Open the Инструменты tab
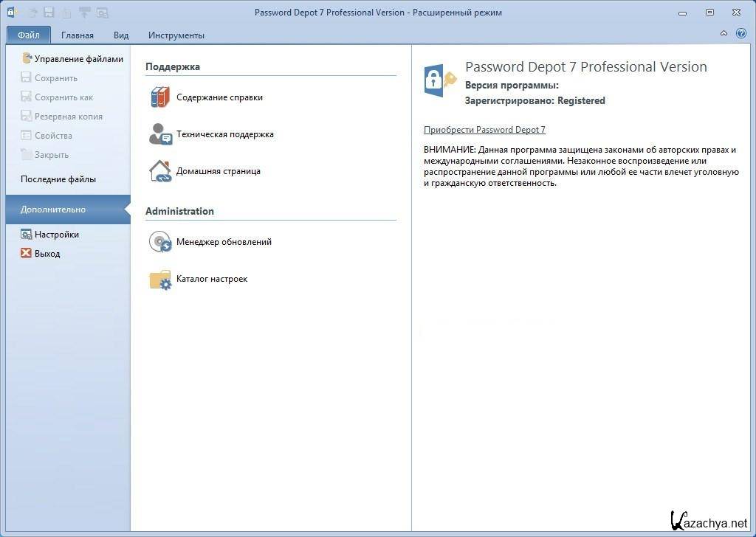The height and width of the screenshot is (537, 756). pos(176,35)
